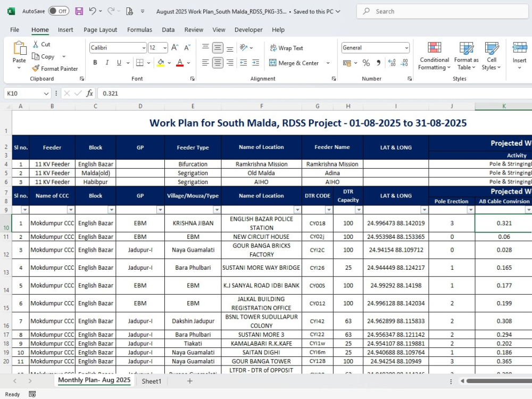Toggle AutoSave switch on

point(59,11)
